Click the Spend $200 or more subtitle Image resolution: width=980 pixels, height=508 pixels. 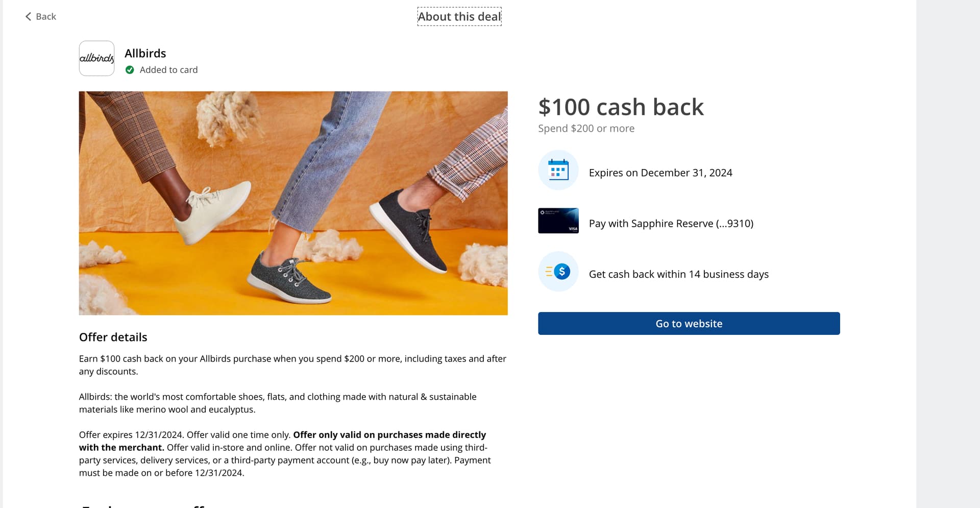point(586,129)
